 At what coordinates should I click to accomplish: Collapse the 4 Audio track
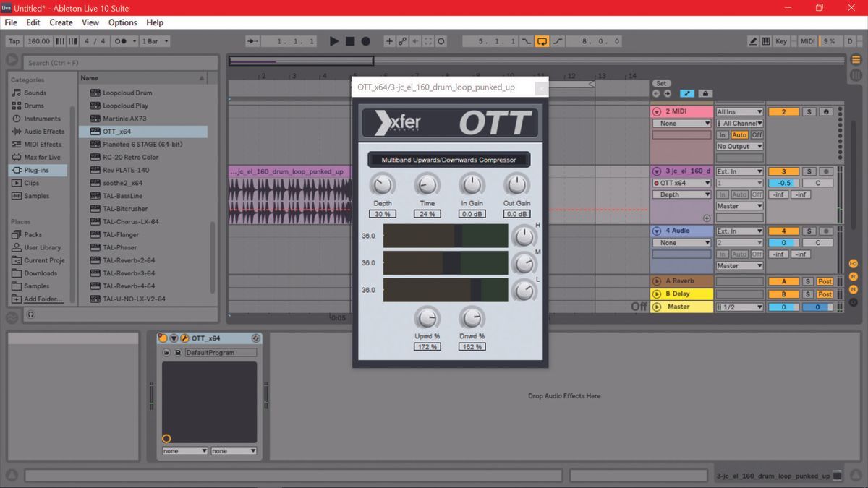pyautogui.click(x=658, y=231)
